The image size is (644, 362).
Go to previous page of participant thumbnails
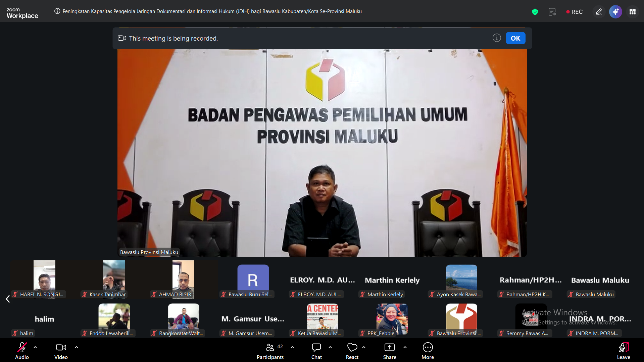8,299
